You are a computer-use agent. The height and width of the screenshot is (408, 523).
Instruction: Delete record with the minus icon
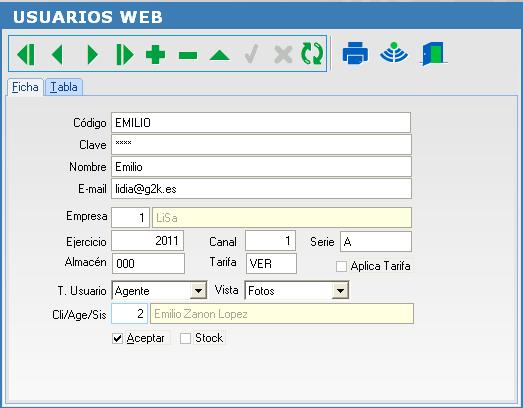[x=188, y=55]
